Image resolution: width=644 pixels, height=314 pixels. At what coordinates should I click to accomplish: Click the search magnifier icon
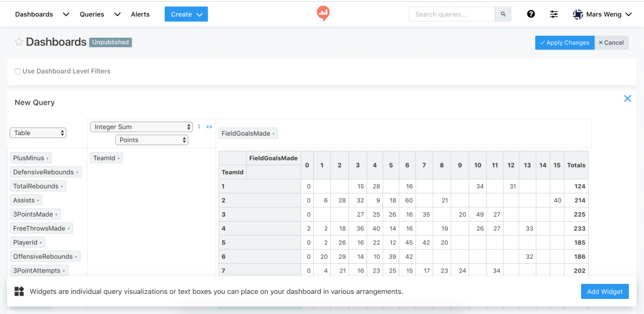[x=503, y=14]
